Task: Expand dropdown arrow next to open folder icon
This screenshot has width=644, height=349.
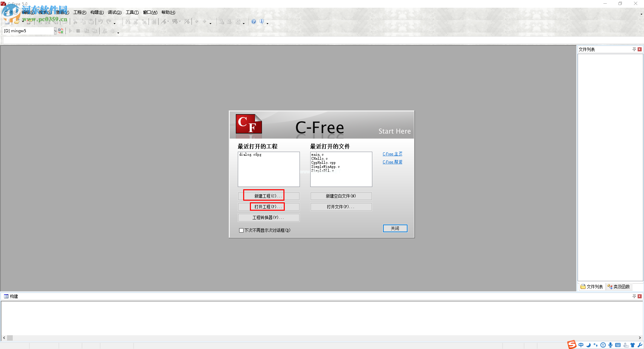Action: (23, 22)
